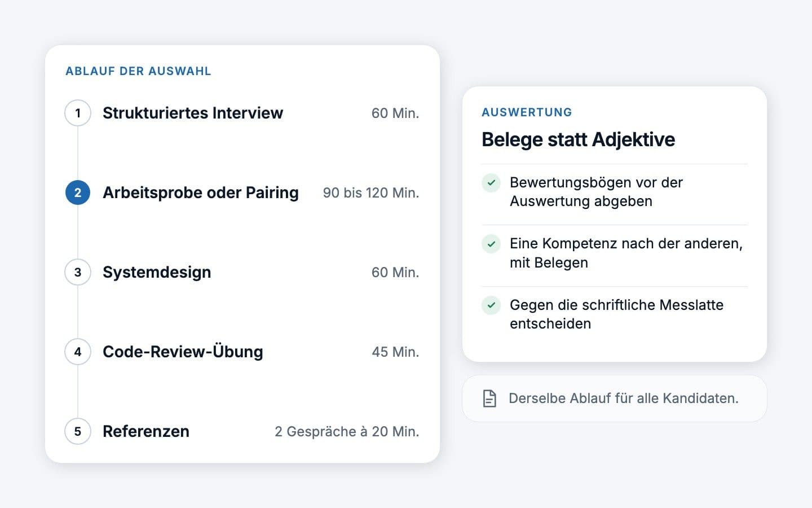The width and height of the screenshot is (812, 508).
Task: Select step 4 circle marker
Action: (x=78, y=352)
